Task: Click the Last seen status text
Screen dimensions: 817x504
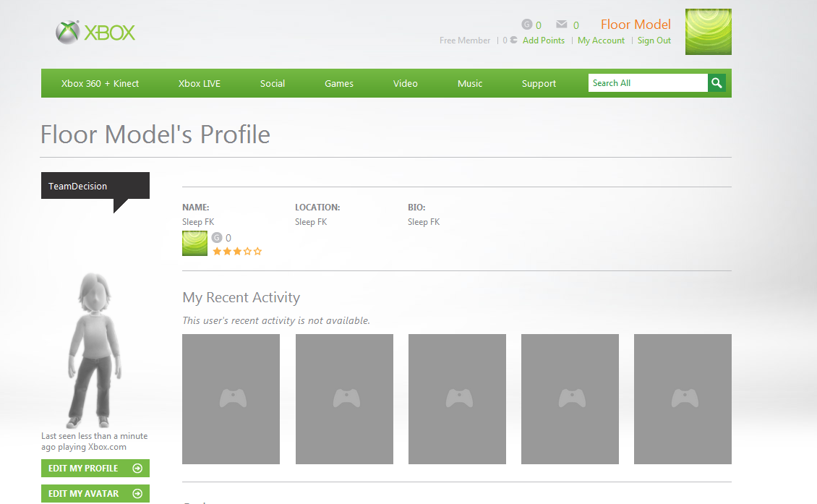Action: (x=94, y=442)
